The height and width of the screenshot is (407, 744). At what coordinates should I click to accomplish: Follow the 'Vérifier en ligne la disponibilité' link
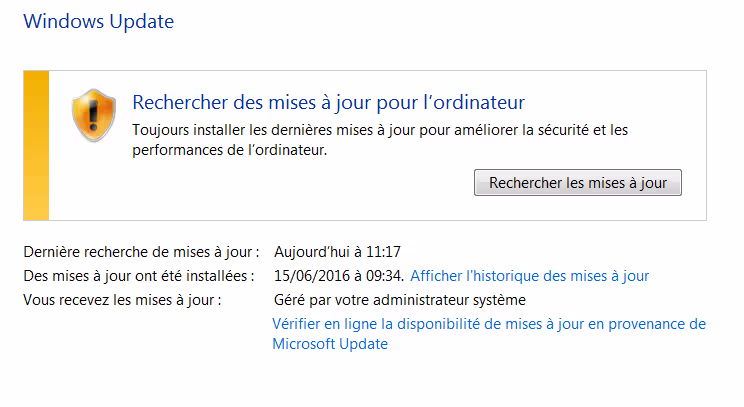click(488, 324)
